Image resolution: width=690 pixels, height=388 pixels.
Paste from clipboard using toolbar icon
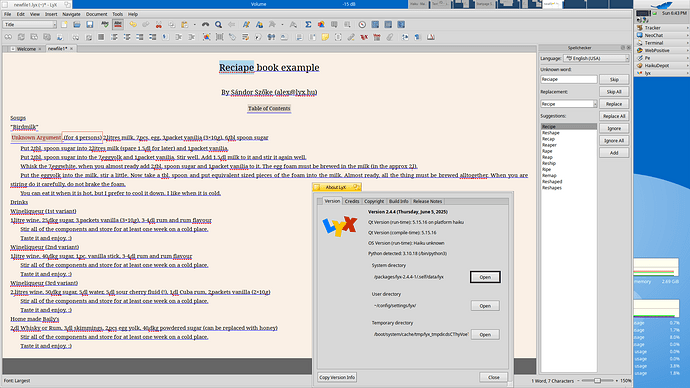(x=184, y=25)
